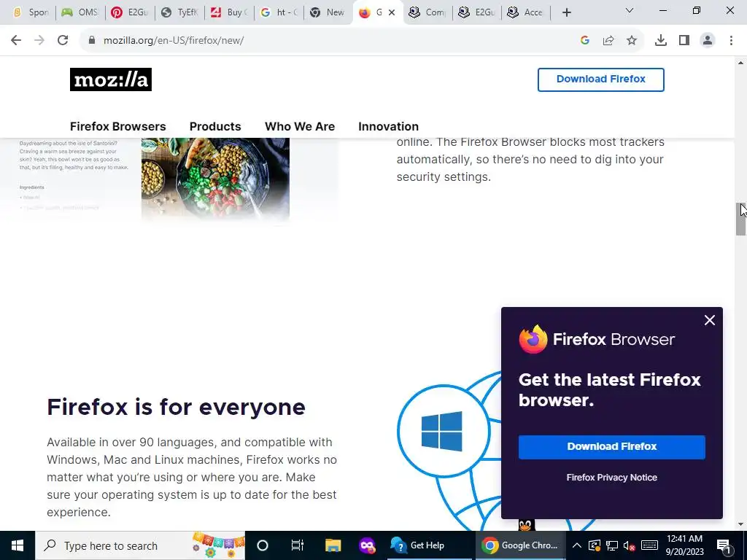Open the taskbar clock showing 12:41 AM
The height and width of the screenshot is (560, 747).
(x=684, y=545)
